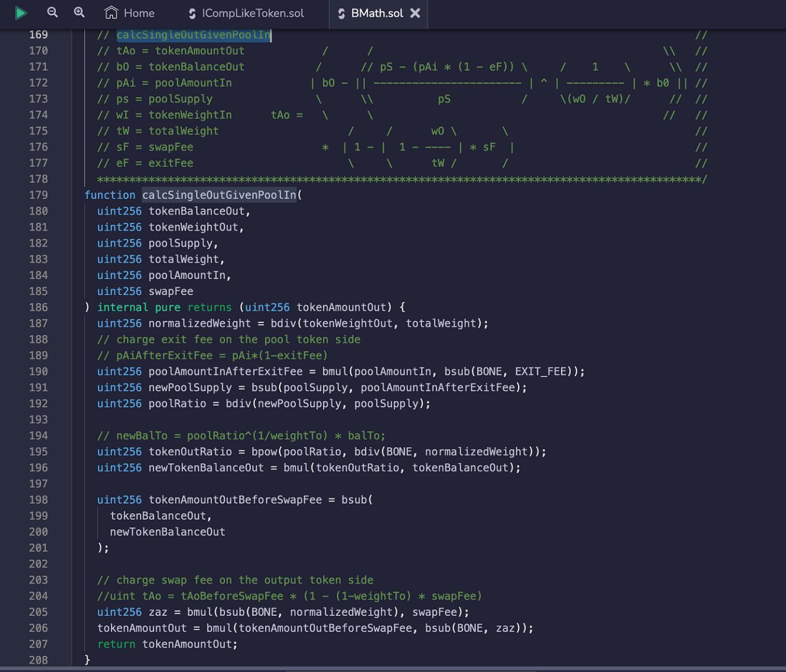Click the return keyword on line 207

[x=116, y=644]
